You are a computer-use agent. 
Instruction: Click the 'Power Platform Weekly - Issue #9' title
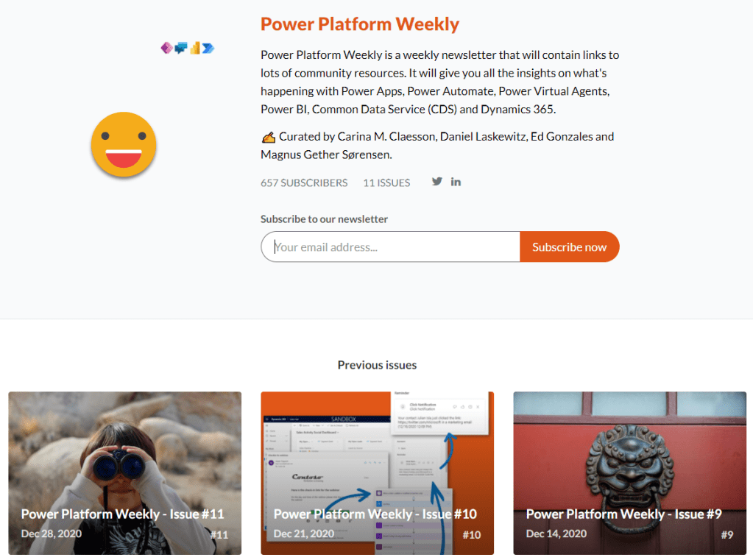tap(624, 514)
